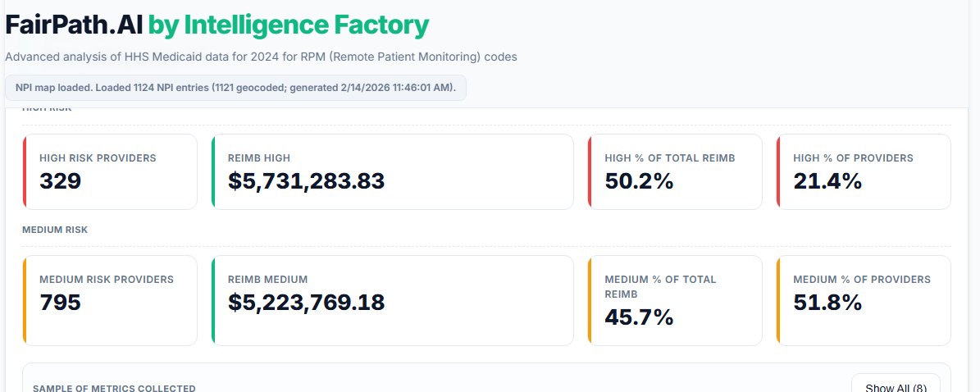Open the High % of Providers card
The height and width of the screenshot is (392, 980).
coord(864,171)
